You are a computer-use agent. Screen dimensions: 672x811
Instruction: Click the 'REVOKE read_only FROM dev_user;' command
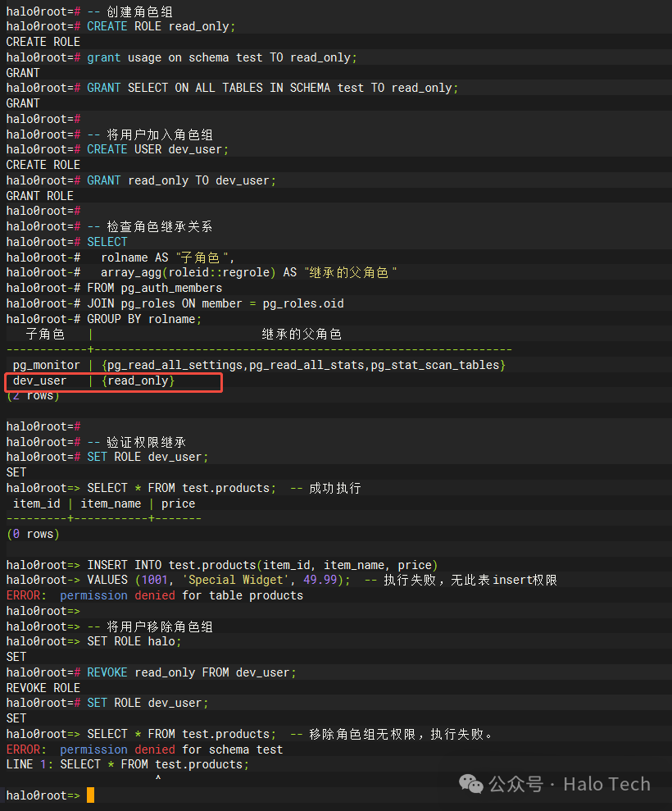point(191,673)
